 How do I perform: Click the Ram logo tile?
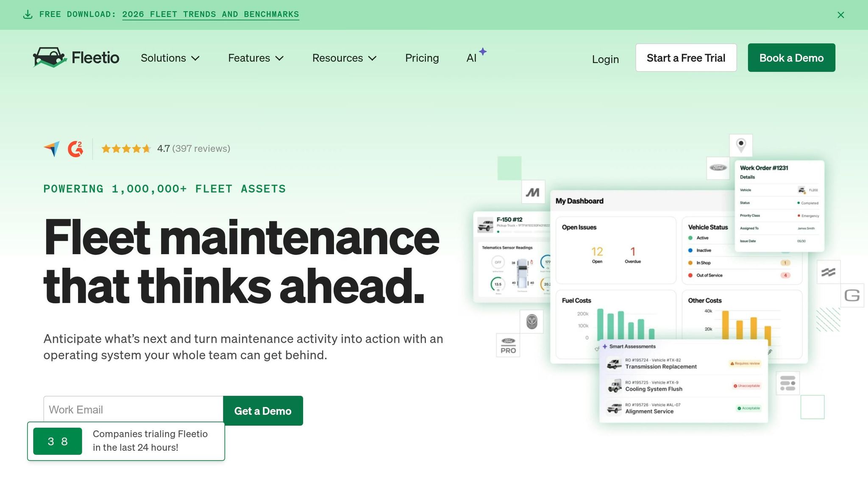532,322
